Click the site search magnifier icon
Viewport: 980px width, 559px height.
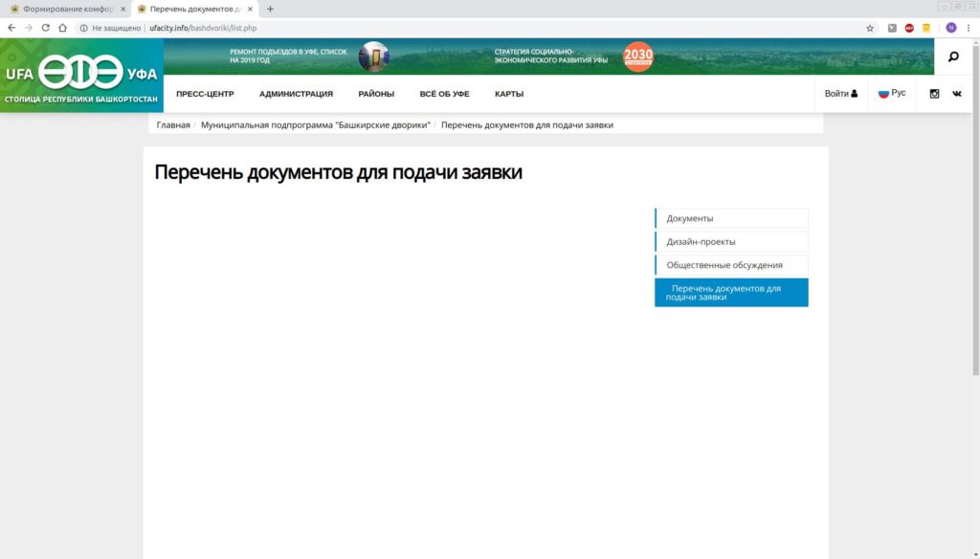952,57
